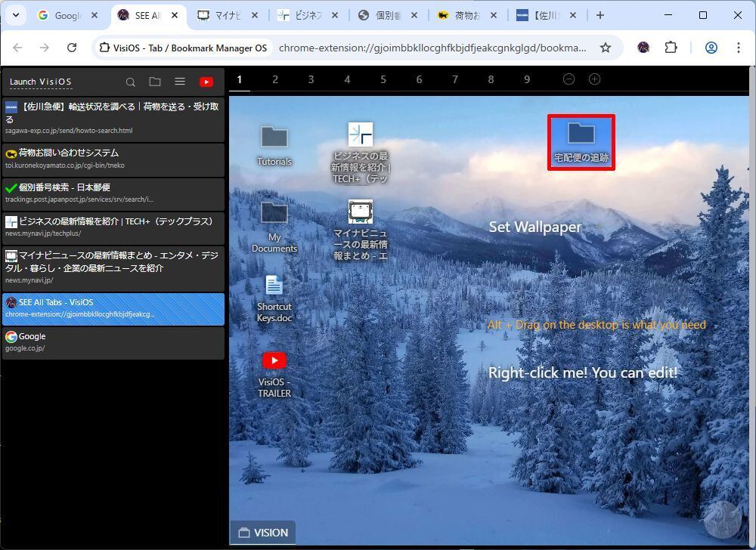
Task: Open the folder icon in the sidebar header
Action: click(x=155, y=82)
